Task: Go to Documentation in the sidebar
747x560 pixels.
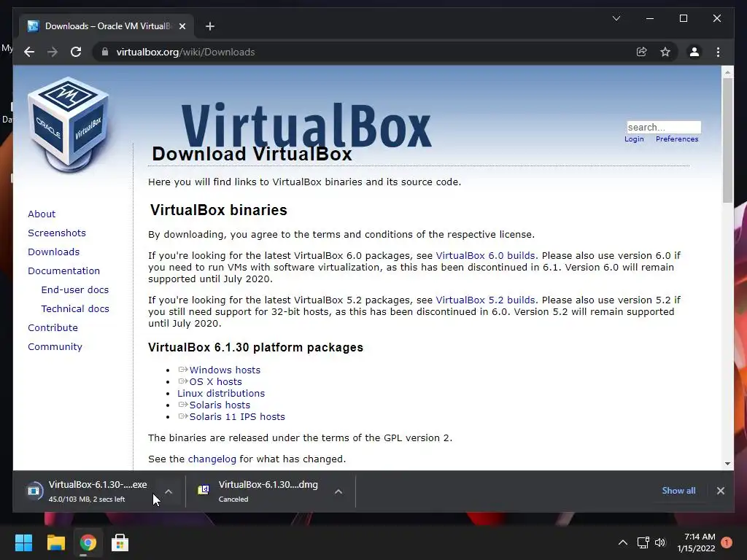Action: pyautogui.click(x=64, y=271)
